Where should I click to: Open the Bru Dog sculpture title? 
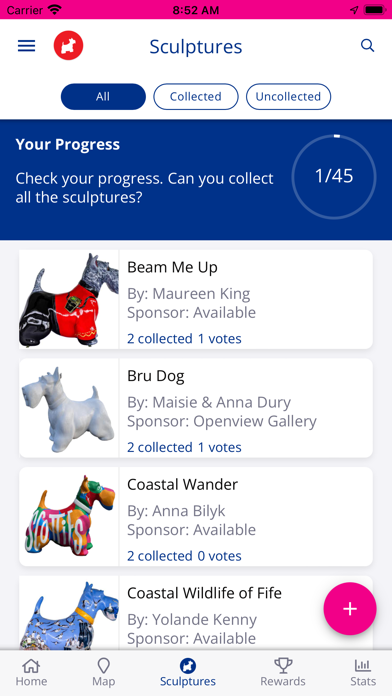[155, 376]
